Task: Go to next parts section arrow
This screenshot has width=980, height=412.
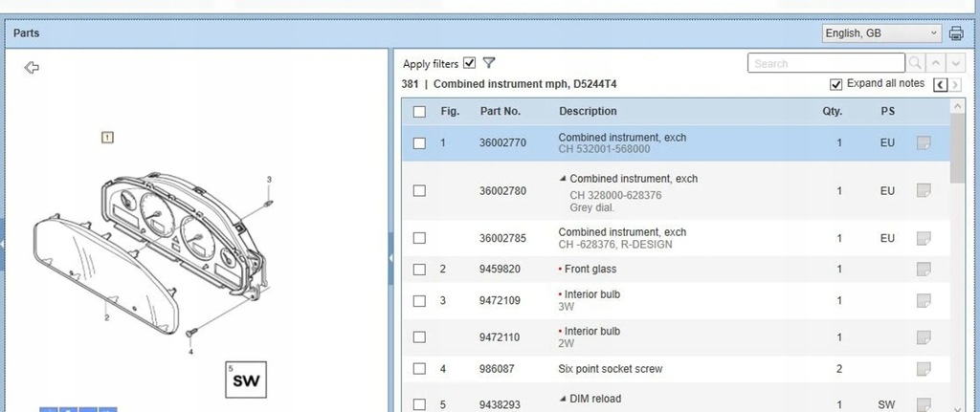Action: click(955, 85)
